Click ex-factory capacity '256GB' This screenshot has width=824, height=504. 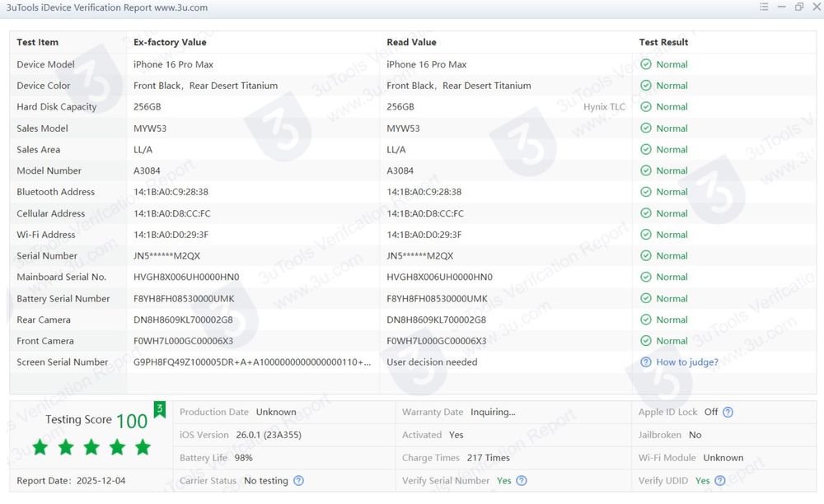(x=147, y=106)
